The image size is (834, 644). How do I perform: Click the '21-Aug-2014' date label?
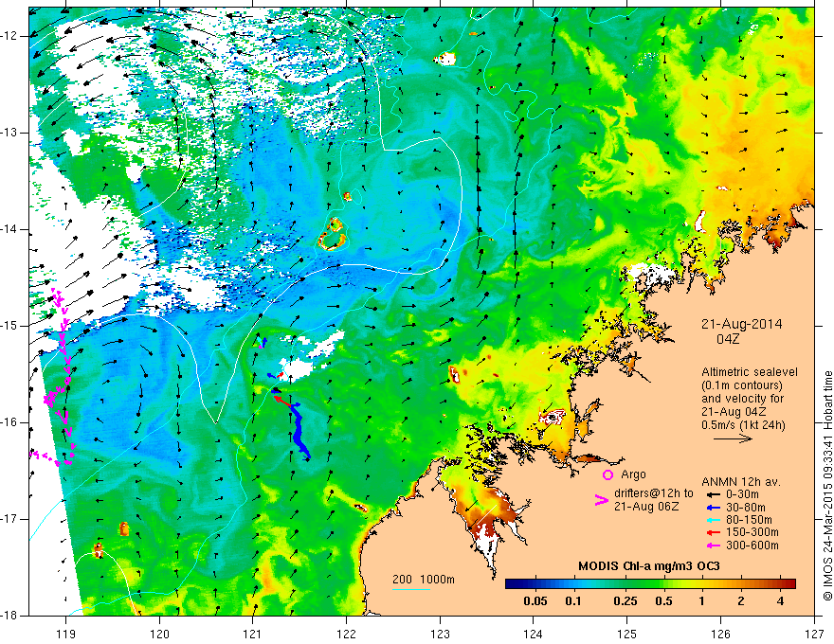(x=741, y=324)
